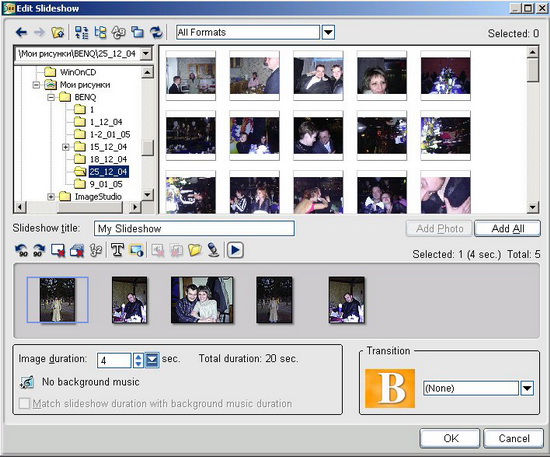Open the folder path dropdown
The height and width of the screenshot is (457, 550).
pos(146,54)
